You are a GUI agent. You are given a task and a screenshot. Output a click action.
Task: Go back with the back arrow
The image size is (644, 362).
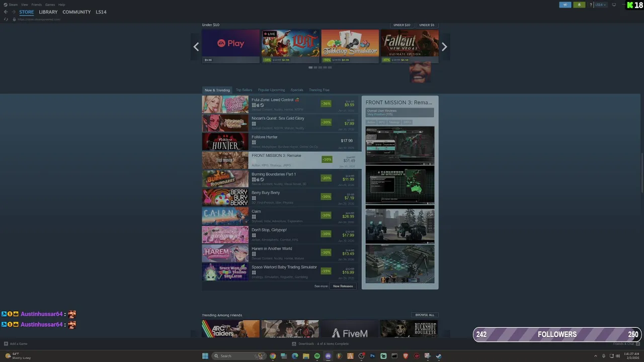click(x=6, y=12)
